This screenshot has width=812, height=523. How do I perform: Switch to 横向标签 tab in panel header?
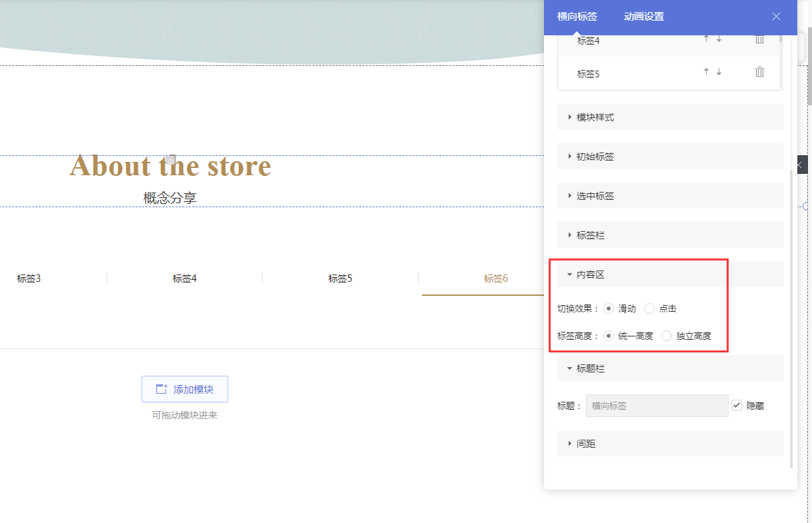click(x=577, y=17)
